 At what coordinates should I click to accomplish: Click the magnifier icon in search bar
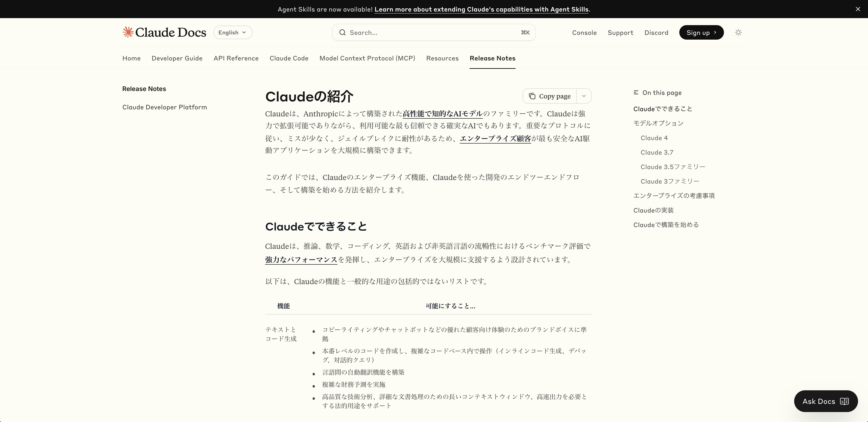(342, 33)
